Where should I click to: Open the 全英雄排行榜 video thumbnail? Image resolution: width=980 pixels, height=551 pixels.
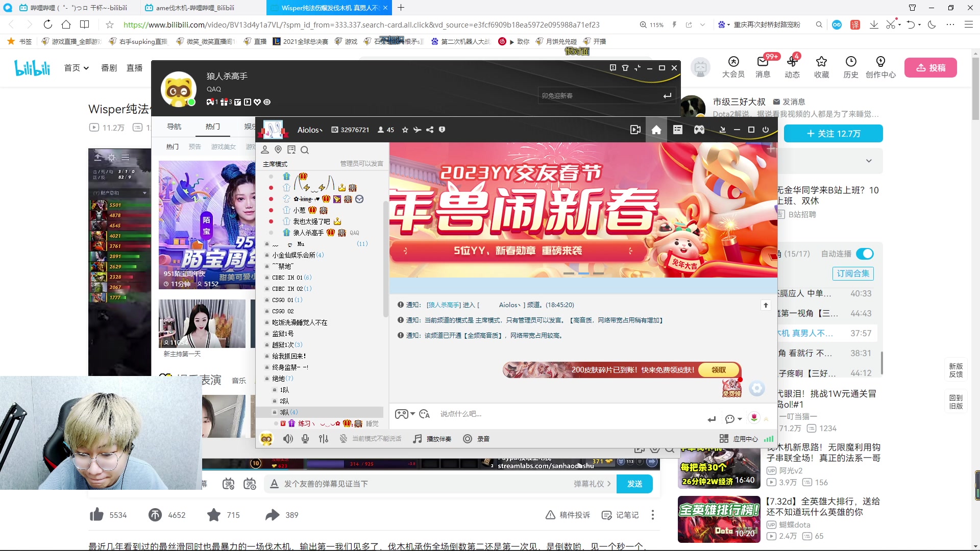coord(719,519)
